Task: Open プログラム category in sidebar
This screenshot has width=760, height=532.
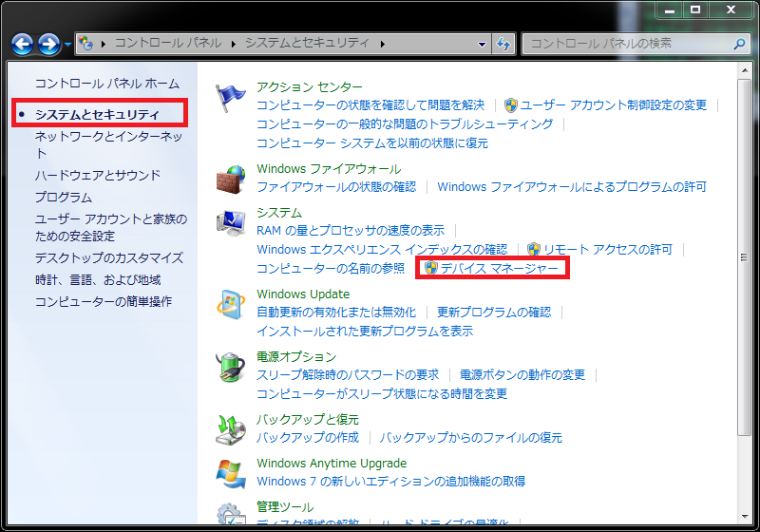Action: pos(64,198)
